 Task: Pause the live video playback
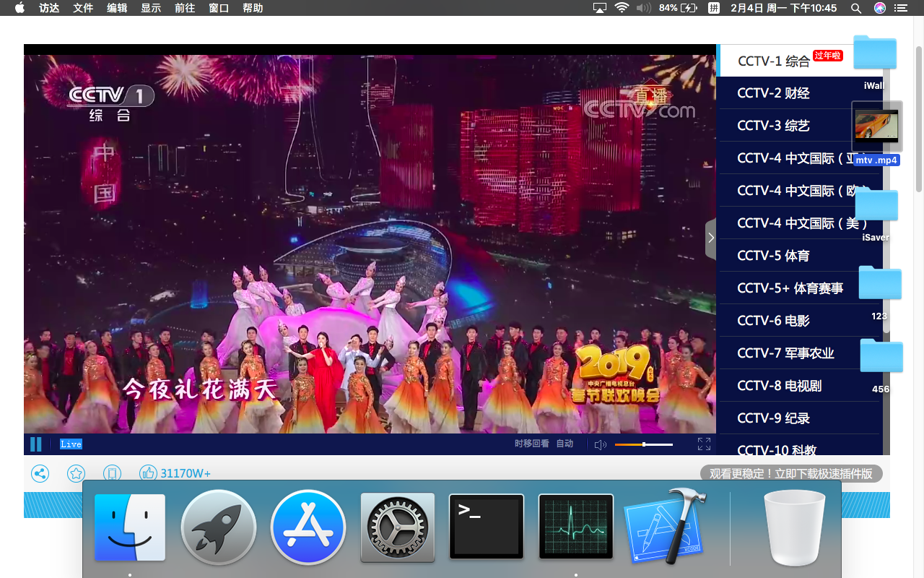point(35,444)
